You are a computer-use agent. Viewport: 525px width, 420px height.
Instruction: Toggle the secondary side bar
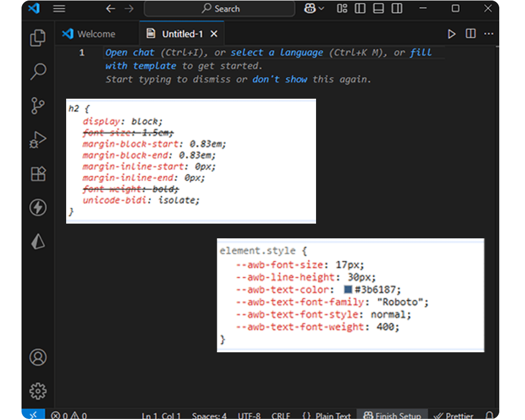pyautogui.click(x=397, y=8)
